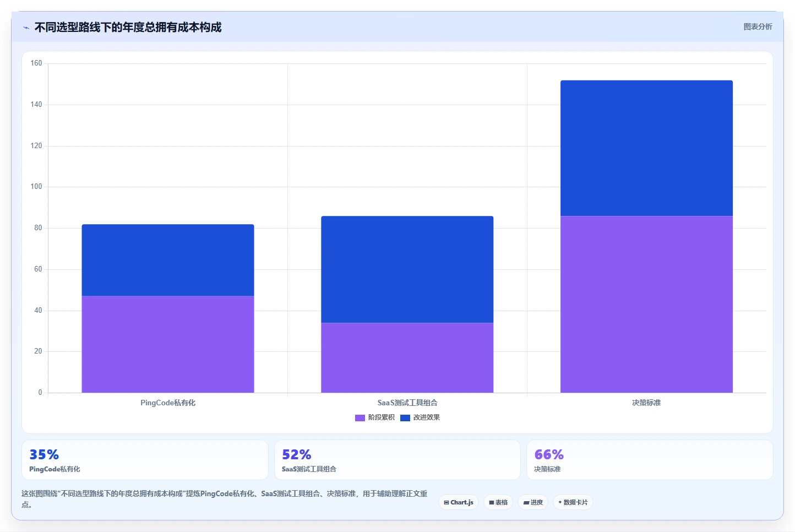Click the blue bar segment for SaaS测试工具组合

click(x=407, y=269)
